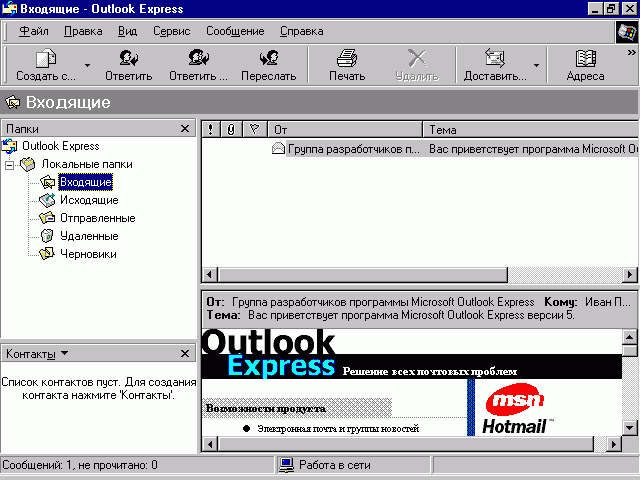Click the Входящие header banner icon
640x480 pixels.
pos(13,102)
